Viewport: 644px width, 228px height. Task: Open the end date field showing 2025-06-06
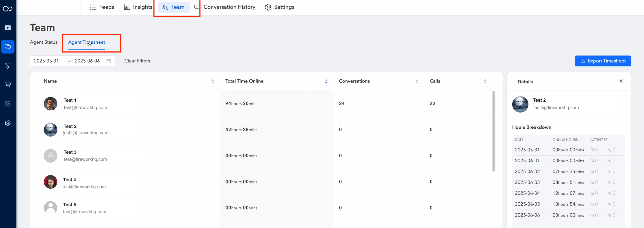coord(87,61)
